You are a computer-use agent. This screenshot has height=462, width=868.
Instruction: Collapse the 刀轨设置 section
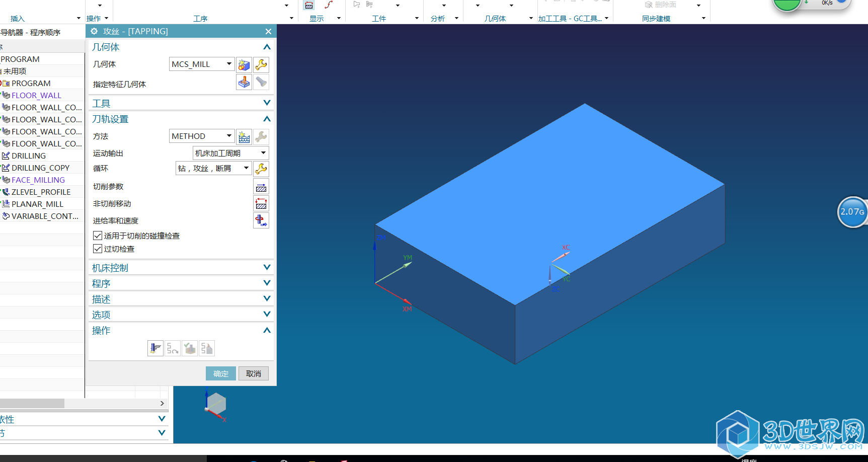(267, 119)
